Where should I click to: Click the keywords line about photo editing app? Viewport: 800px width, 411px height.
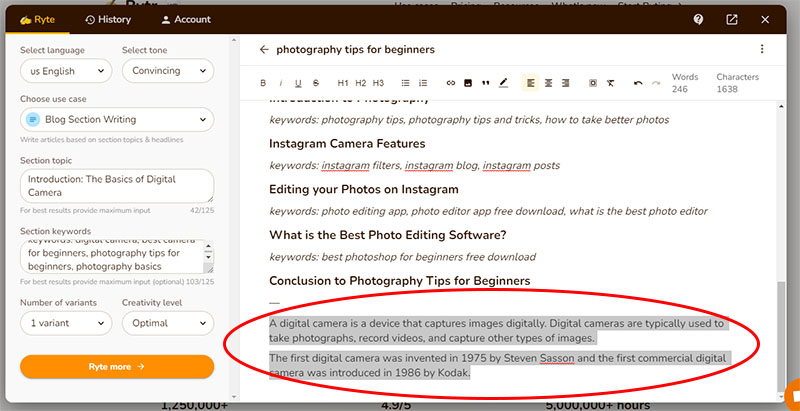click(x=488, y=211)
